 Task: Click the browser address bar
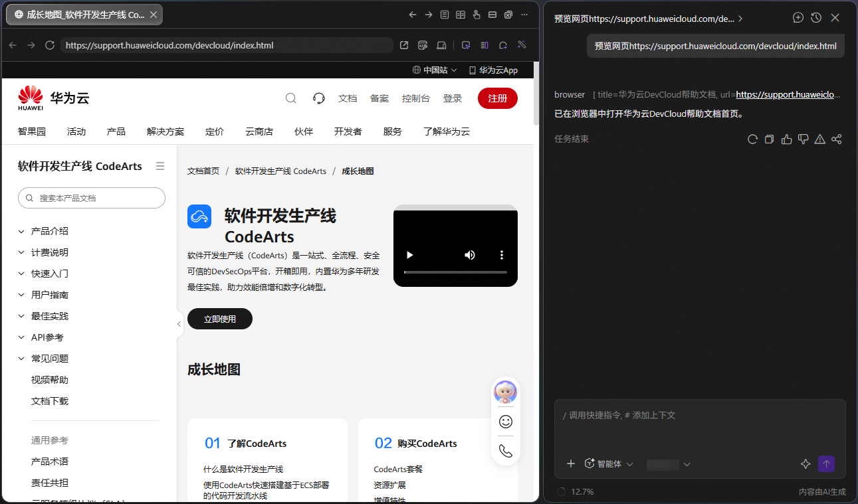tap(227, 45)
